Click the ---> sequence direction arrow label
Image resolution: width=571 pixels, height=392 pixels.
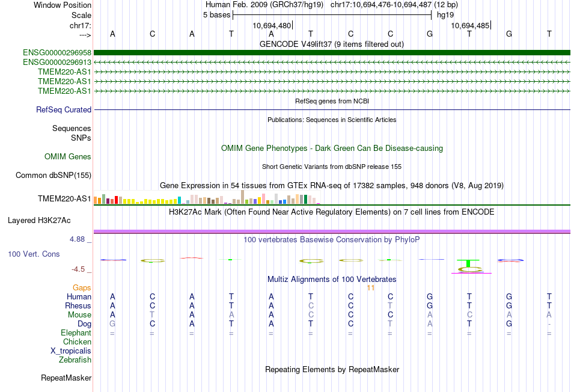pyautogui.click(x=85, y=35)
